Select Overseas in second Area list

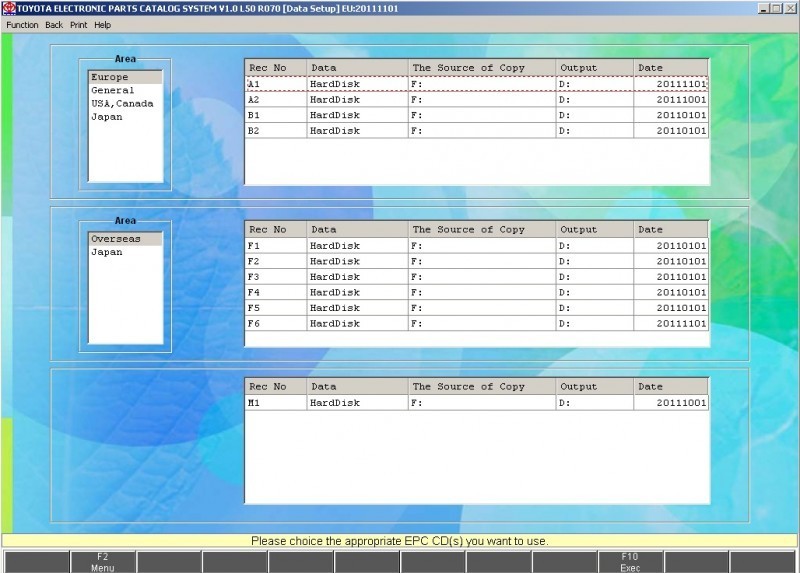click(x=125, y=239)
